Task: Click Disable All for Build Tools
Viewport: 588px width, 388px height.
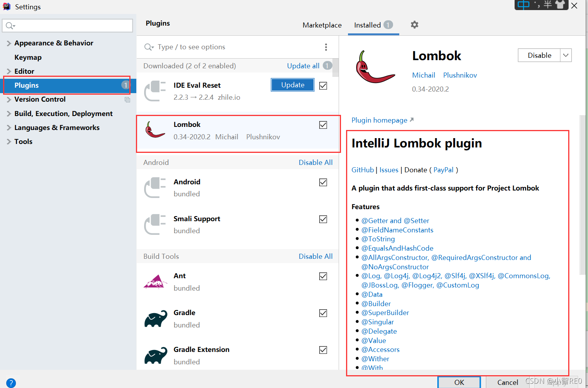Action: tap(316, 256)
